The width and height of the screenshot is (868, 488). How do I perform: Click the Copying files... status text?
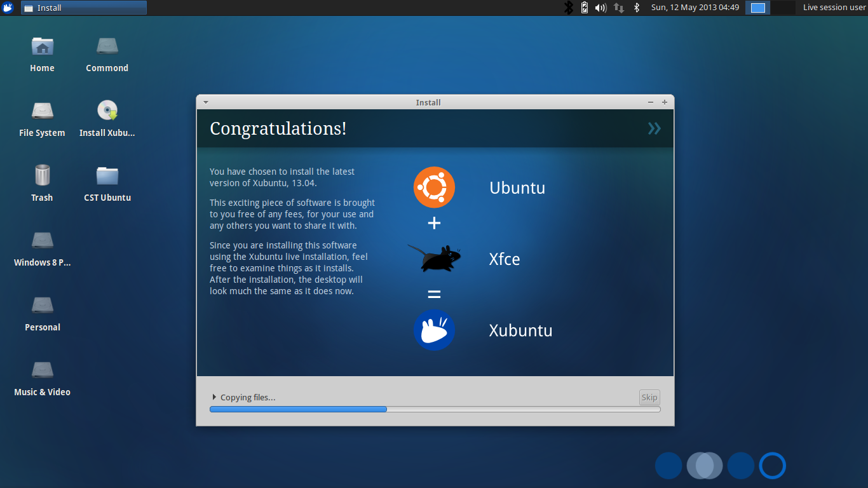248,398
